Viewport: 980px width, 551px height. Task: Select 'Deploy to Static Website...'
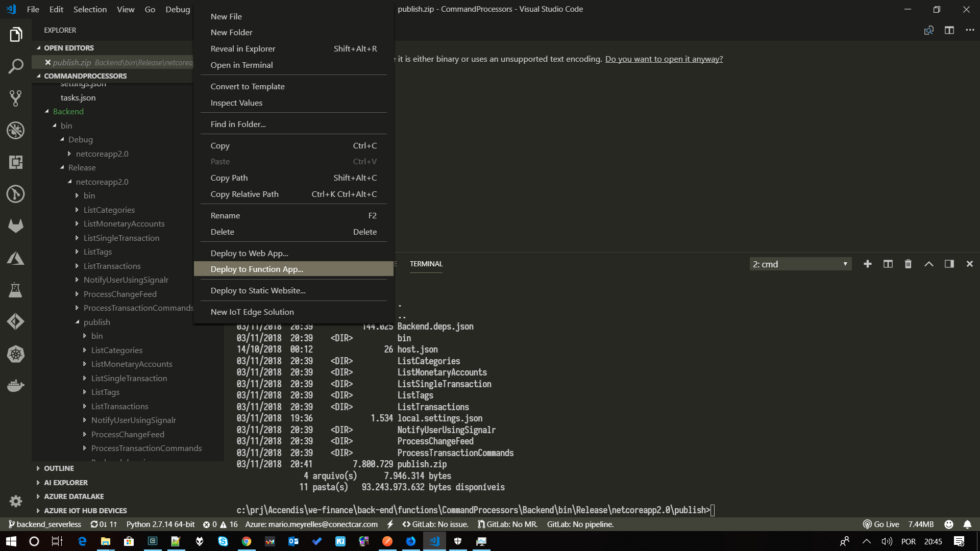click(257, 290)
